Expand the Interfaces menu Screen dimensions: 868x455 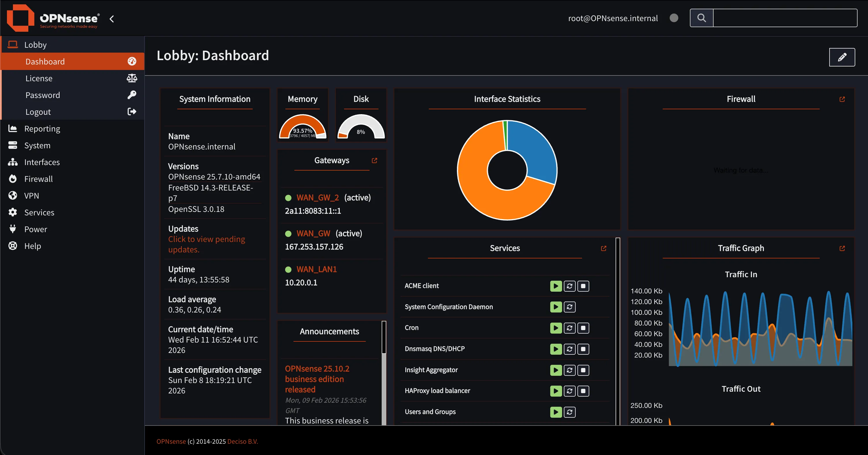[42, 162]
